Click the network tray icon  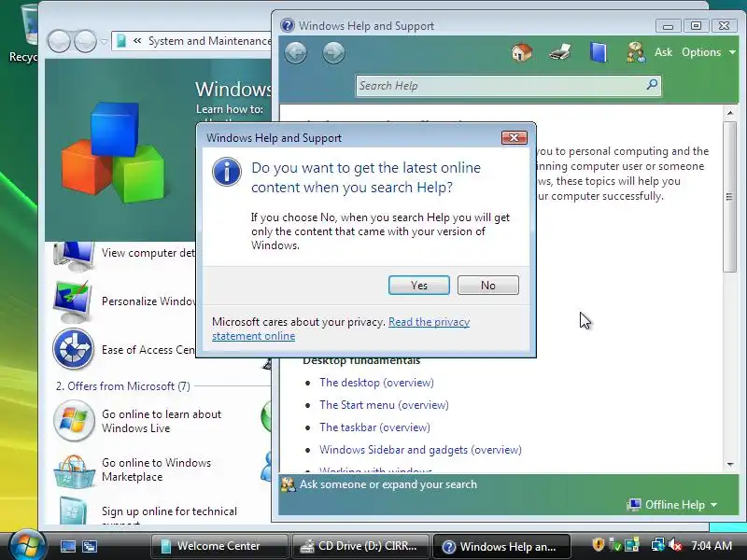point(658,545)
